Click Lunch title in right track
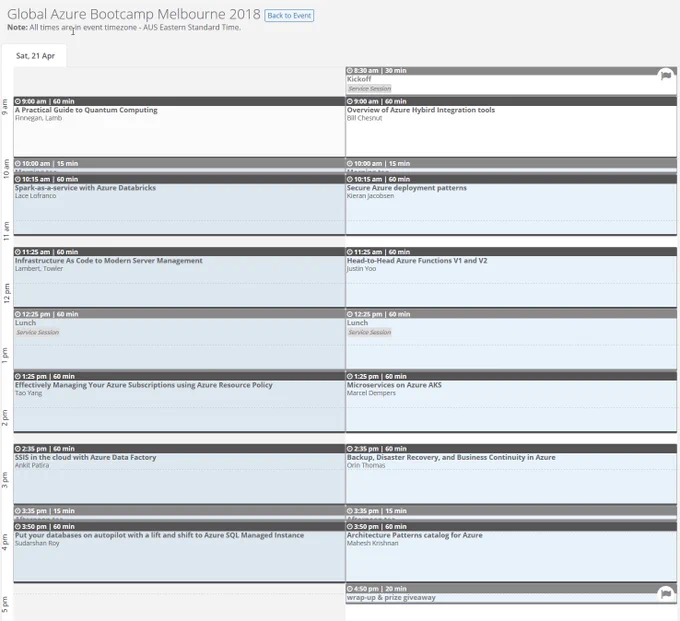This screenshot has width=680, height=621. point(357,323)
